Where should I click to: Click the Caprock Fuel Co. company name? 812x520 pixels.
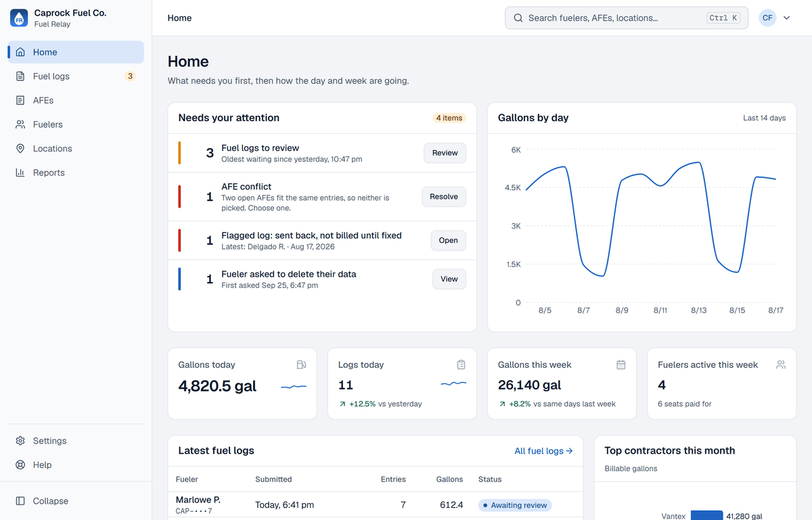(70, 13)
